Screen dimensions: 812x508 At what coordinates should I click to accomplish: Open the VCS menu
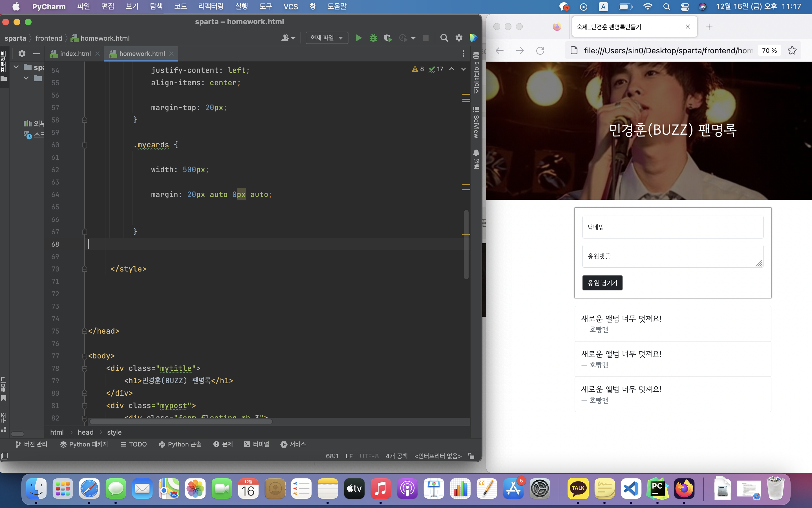[x=291, y=6]
